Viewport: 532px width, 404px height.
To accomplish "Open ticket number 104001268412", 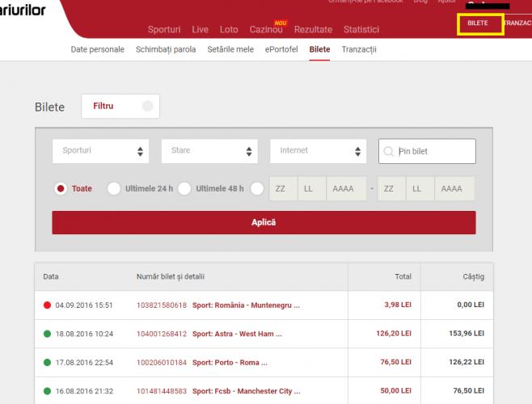I will click(x=162, y=334).
